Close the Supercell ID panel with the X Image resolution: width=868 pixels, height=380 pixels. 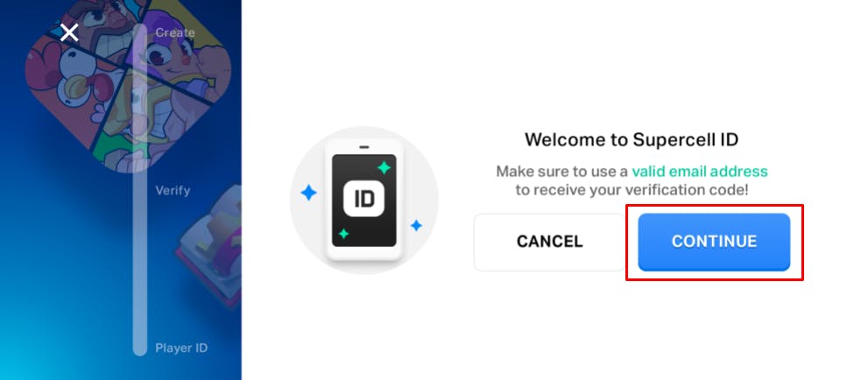point(69,32)
